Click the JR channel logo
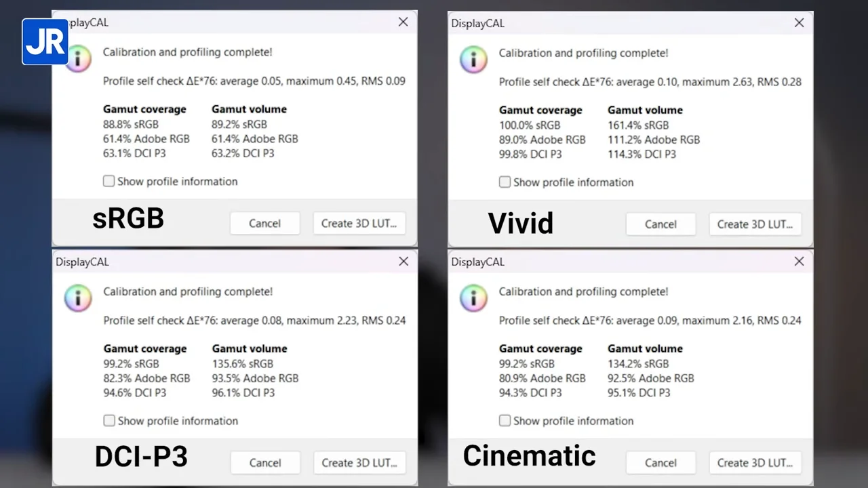Image resolution: width=868 pixels, height=488 pixels. [45, 41]
